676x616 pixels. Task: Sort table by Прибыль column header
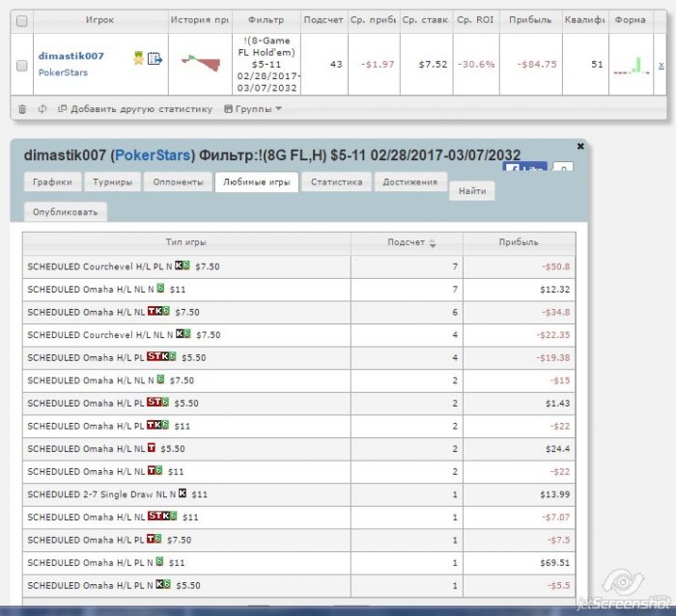pos(519,242)
